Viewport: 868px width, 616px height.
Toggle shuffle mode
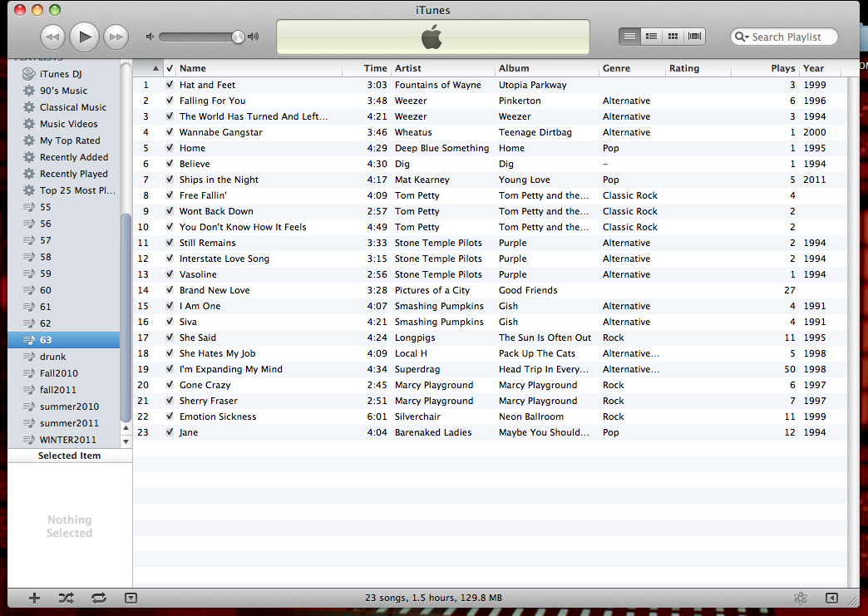(x=66, y=598)
